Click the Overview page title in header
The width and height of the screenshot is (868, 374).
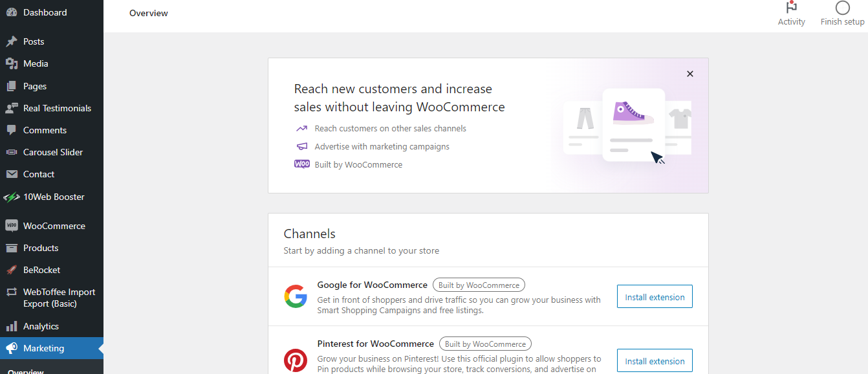[149, 14]
